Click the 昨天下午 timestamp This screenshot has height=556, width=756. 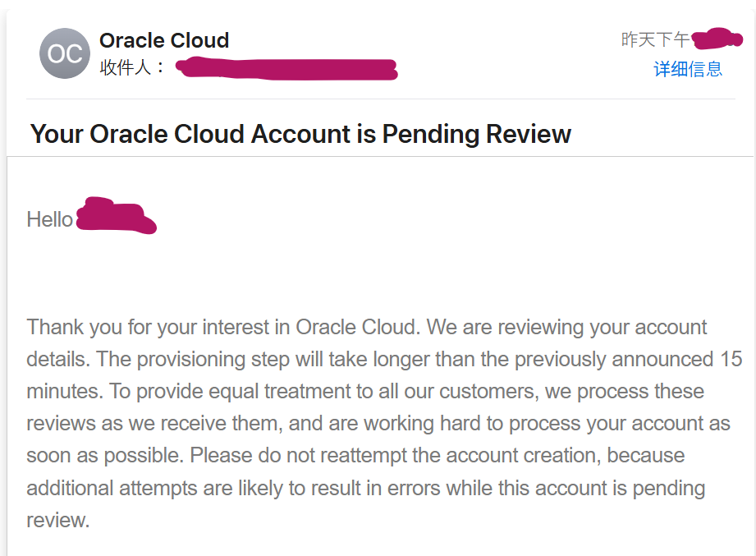click(655, 39)
